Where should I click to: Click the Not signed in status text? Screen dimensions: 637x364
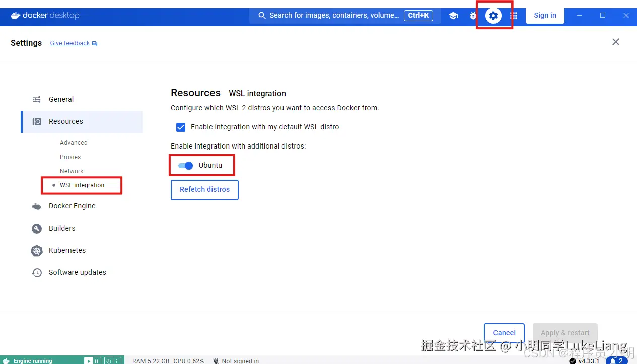tap(240, 361)
